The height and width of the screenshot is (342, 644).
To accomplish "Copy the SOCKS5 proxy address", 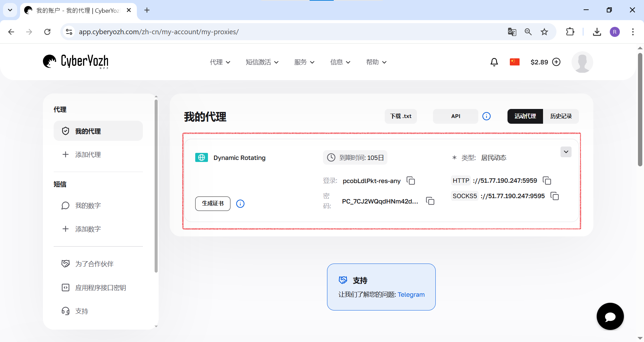I will 554,196.
